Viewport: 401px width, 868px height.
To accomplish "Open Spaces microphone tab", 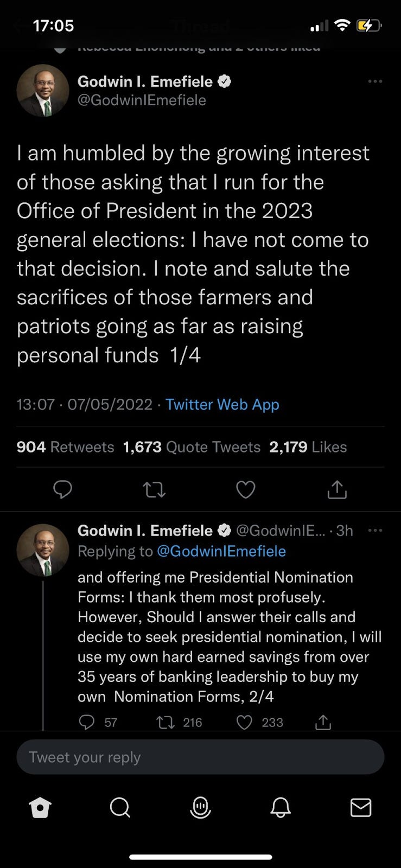I will (200, 808).
